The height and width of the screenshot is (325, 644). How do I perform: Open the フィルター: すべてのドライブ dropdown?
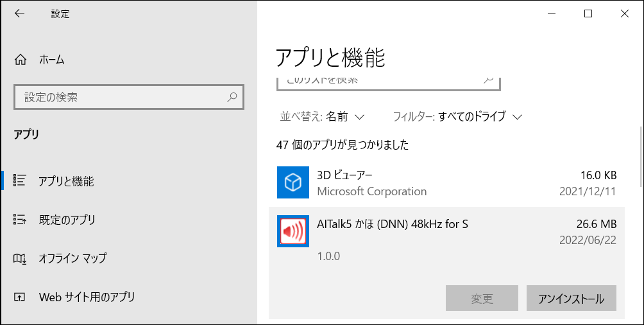pos(457,117)
